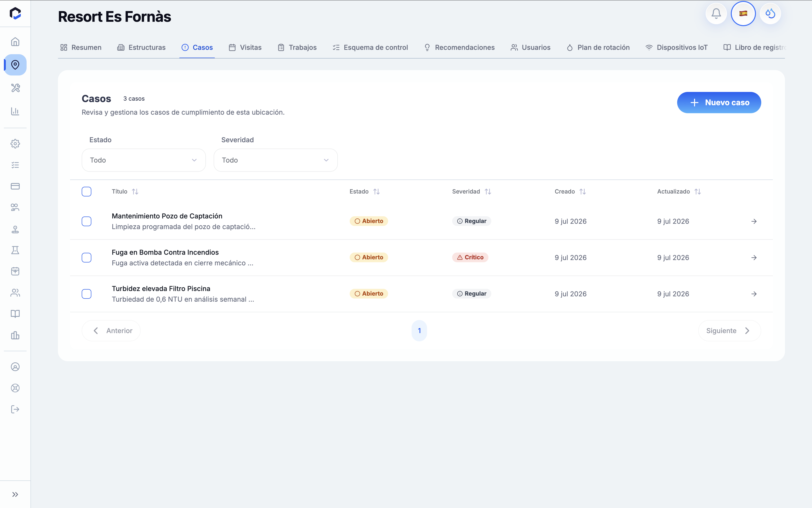812x508 pixels.
Task: Open the open book sidebar icon
Action: [15, 314]
